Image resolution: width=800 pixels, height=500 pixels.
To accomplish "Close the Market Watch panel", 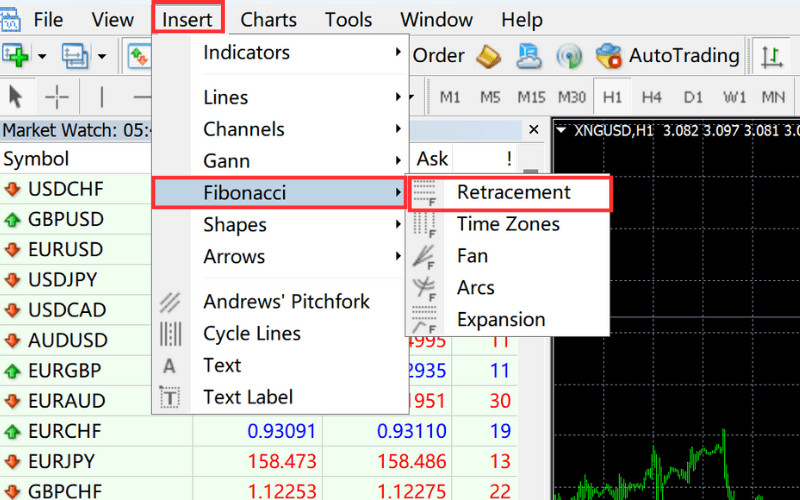I will [x=534, y=130].
